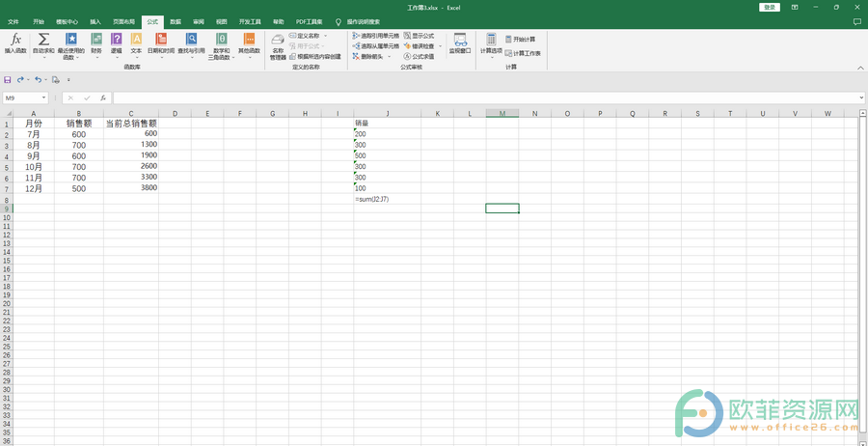Collapse the ribbon using the chevron
The height and width of the screenshot is (446, 868).
pos(859,67)
